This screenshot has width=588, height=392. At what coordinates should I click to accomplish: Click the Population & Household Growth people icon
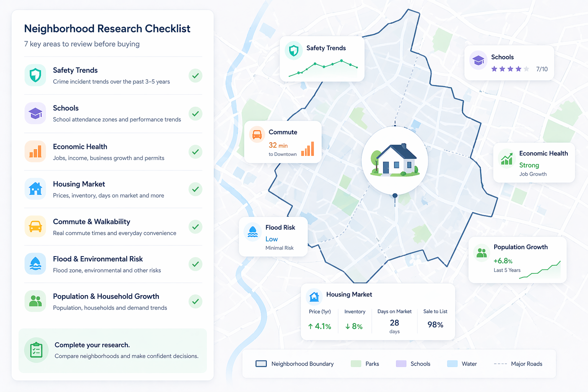(35, 301)
